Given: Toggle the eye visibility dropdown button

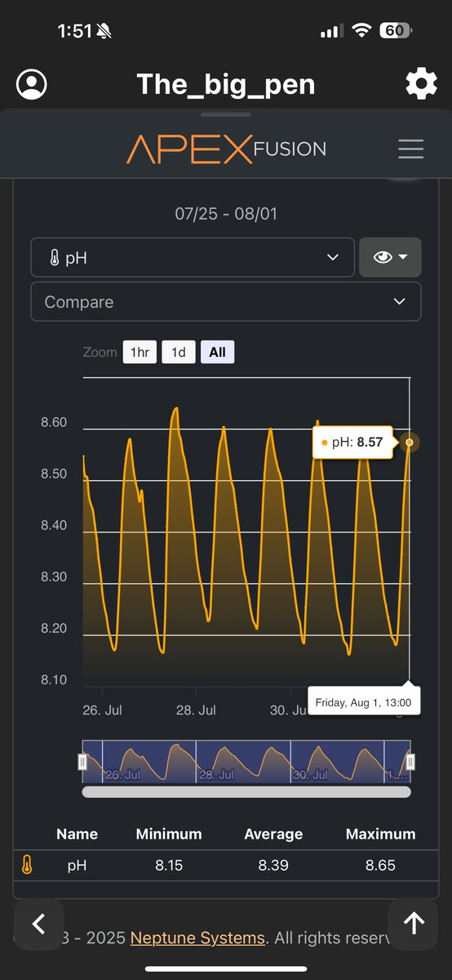Looking at the screenshot, I should pyautogui.click(x=390, y=257).
